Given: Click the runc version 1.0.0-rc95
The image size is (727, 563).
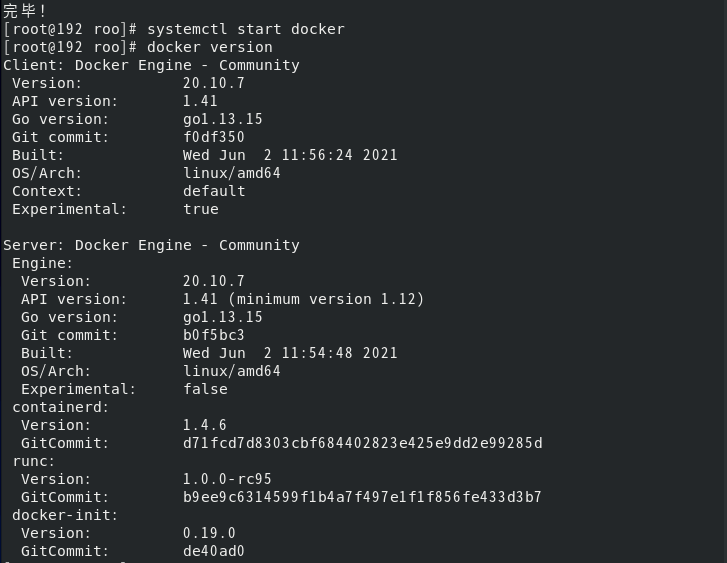Looking at the screenshot, I should pos(227,479).
